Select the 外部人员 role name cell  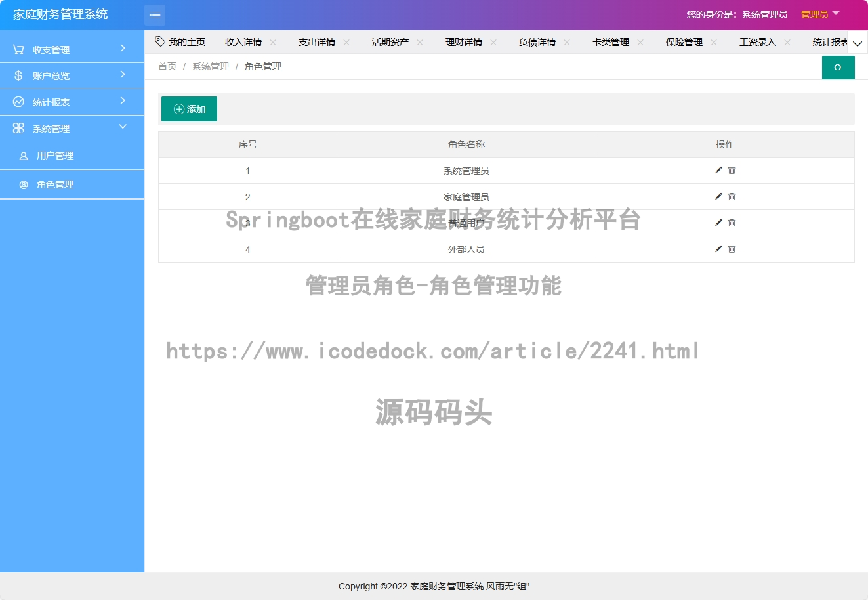[466, 249]
